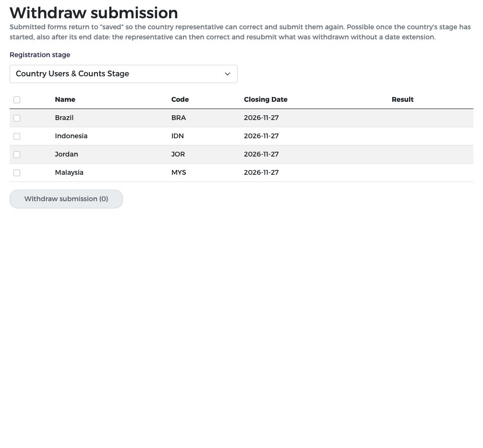Viewport: 483px width, 448px height.
Task: Click the Withdraw submission page heading
Action: click(94, 13)
